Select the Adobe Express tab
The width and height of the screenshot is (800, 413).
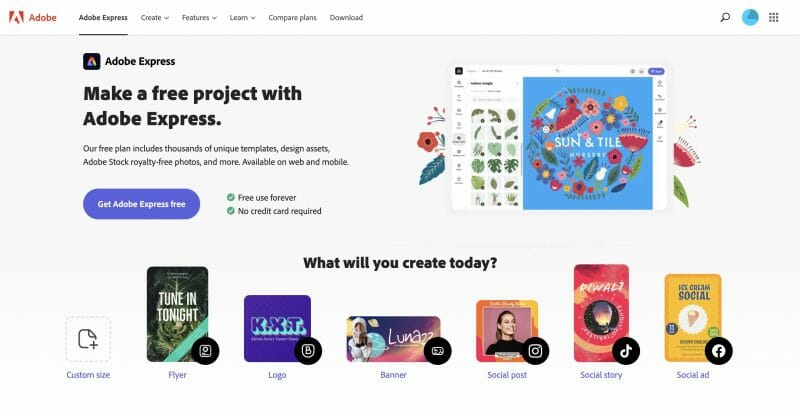[x=103, y=17]
